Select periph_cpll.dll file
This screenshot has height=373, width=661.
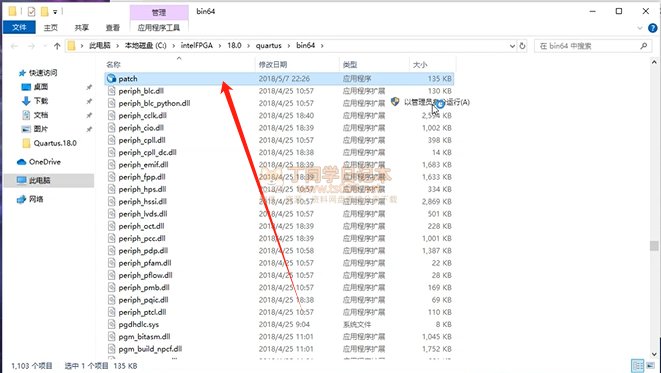[x=142, y=140]
